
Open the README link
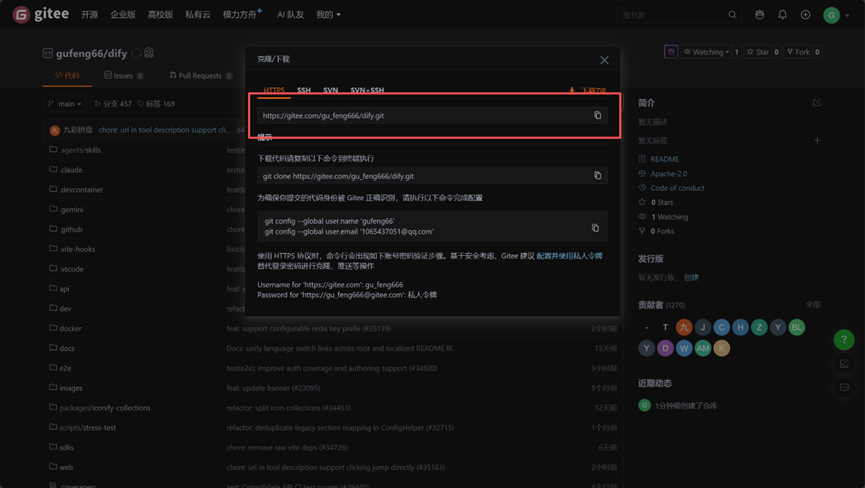pyautogui.click(x=664, y=159)
